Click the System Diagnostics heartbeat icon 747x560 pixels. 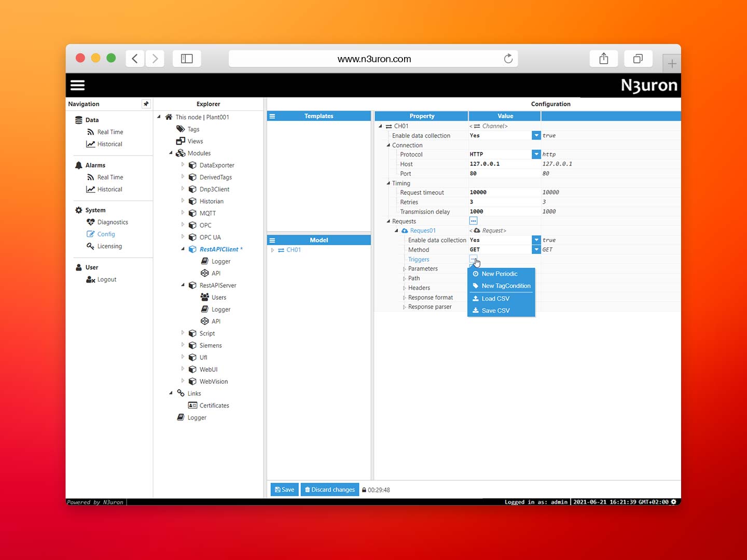tap(91, 222)
